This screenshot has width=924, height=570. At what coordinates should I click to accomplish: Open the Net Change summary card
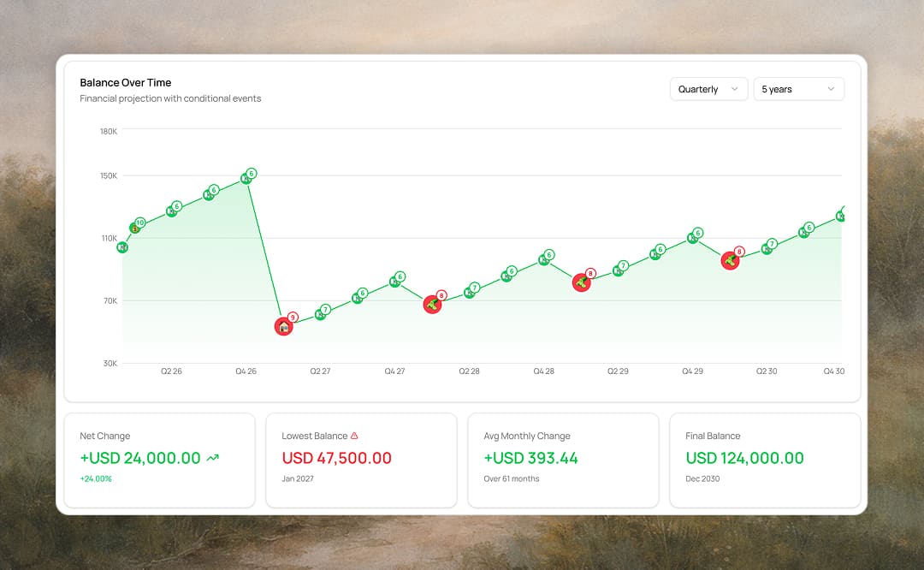(x=159, y=460)
